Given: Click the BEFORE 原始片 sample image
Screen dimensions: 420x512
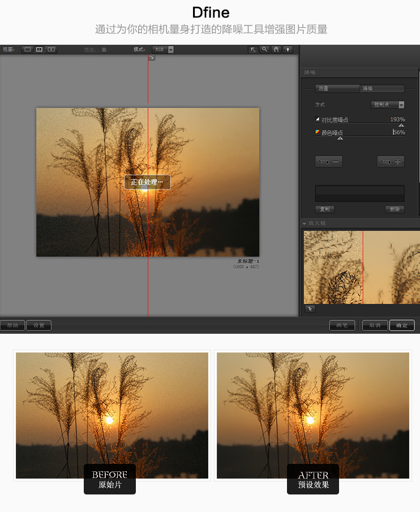Looking at the screenshot, I should coord(112,415).
